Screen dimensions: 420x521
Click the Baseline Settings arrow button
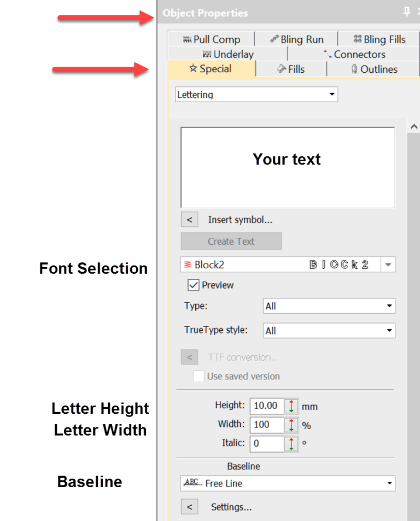[189, 507]
